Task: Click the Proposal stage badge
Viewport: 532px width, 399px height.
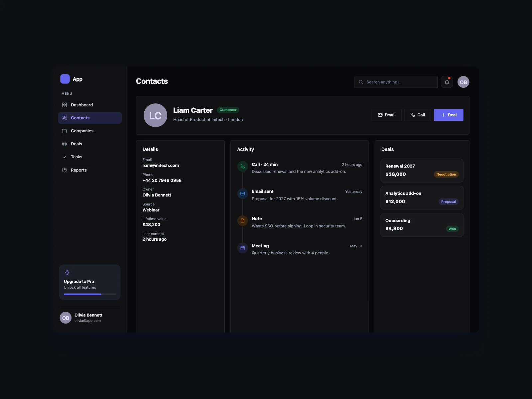Action: pos(449,201)
